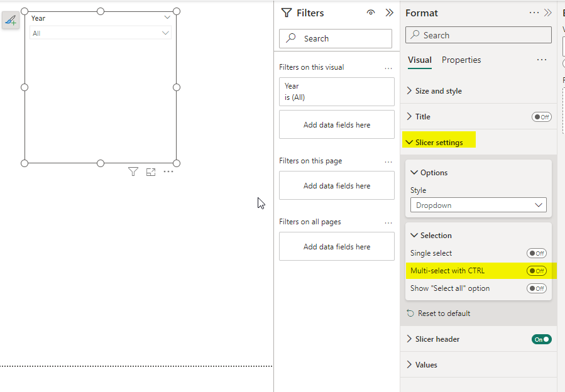The width and height of the screenshot is (565, 392).
Task: Turn on Single select toggle
Action: tap(537, 253)
